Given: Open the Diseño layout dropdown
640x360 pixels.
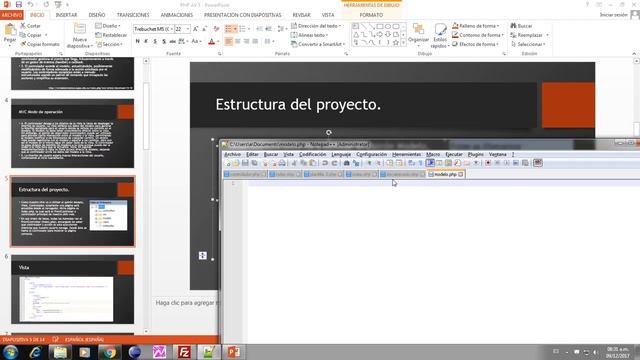Looking at the screenshot, I should coord(108,26).
